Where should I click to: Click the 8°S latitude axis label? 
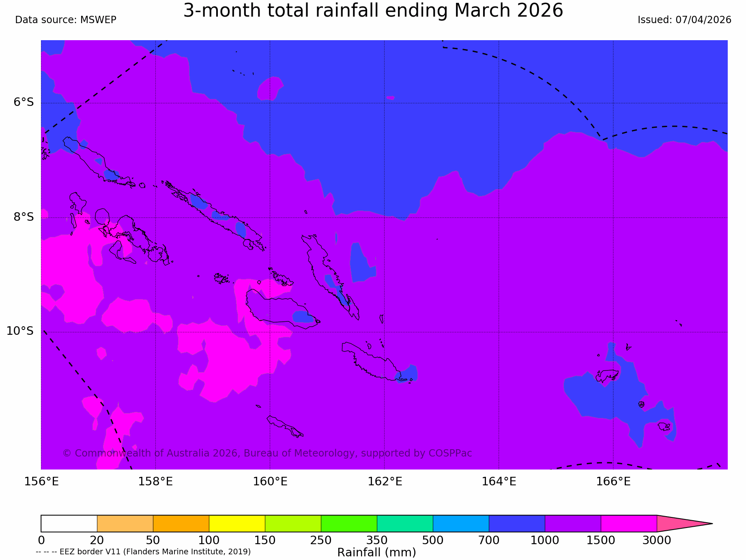[24, 217]
